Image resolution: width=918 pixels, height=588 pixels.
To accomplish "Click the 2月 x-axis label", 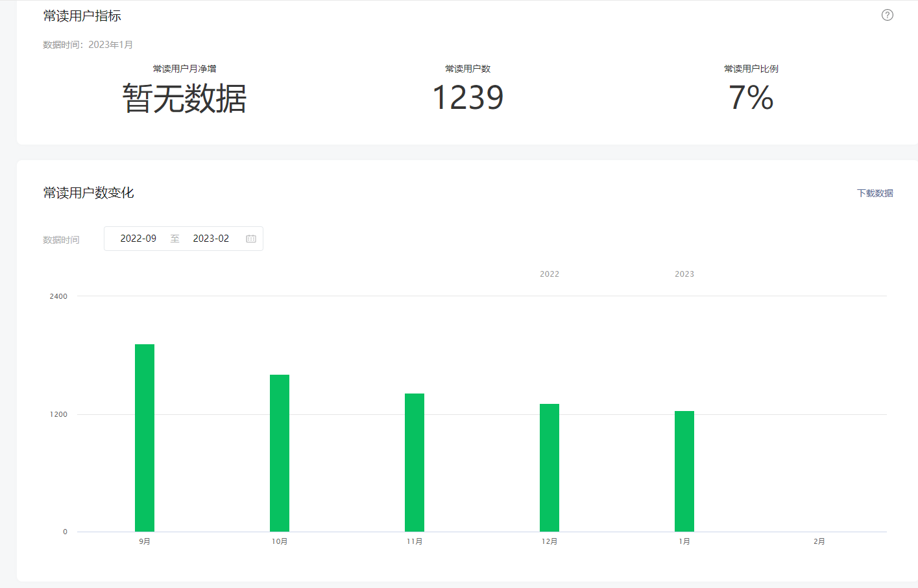I will click(819, 541).
